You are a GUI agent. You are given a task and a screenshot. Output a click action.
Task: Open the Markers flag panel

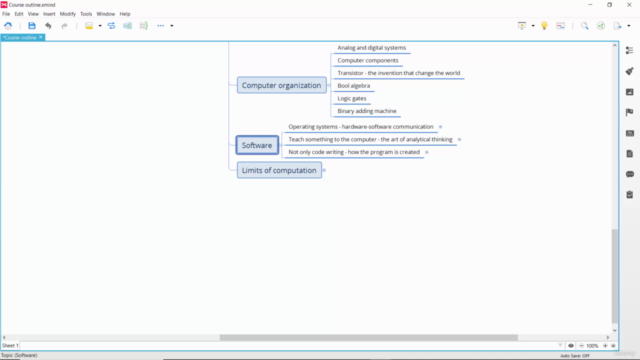[x=630, y=112]
